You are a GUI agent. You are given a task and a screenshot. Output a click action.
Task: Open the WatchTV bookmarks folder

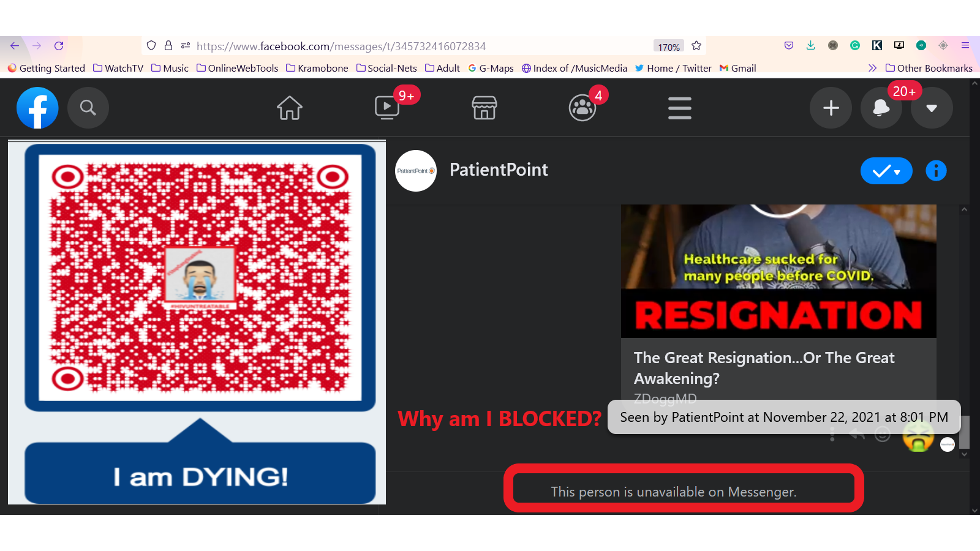[118, 68]
